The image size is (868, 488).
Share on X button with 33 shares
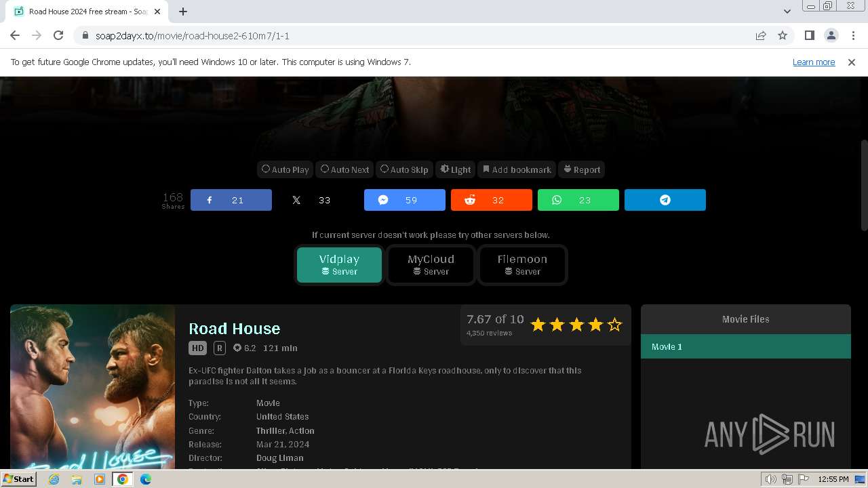pyautogui.click(x=318, y=200)
